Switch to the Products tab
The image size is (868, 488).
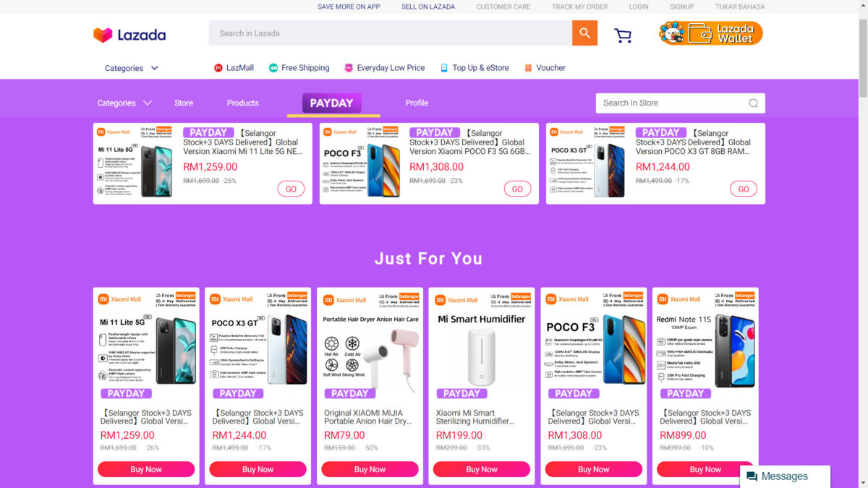tap(243, 103)
